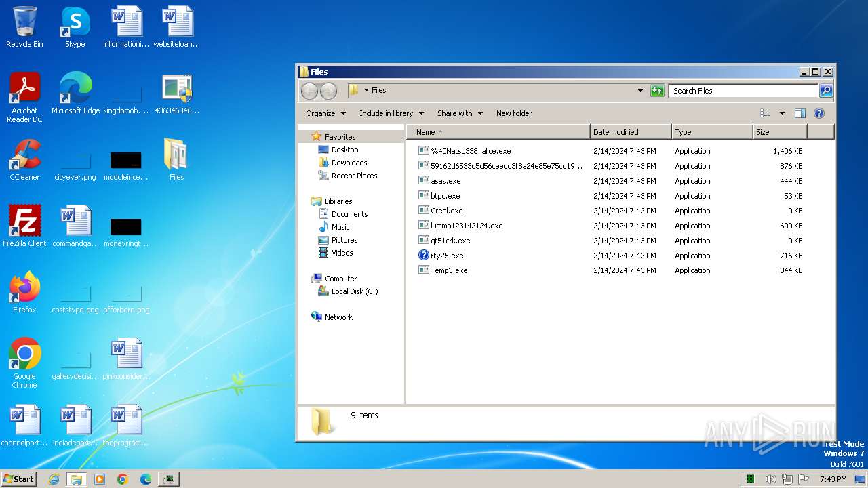Click New folder button
This screenshot has height=488, width=868.
pos(514,113)
